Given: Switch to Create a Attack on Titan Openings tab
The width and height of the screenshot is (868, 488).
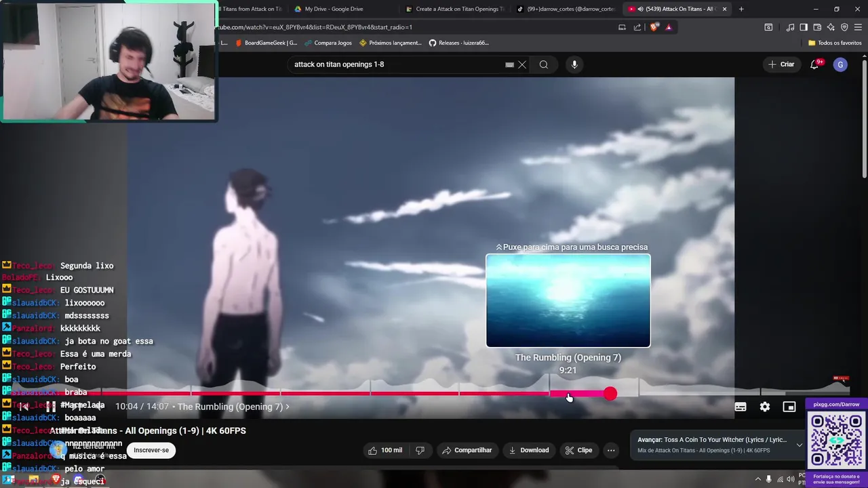Looking at the screenshot, I should (x=454, y=9).
